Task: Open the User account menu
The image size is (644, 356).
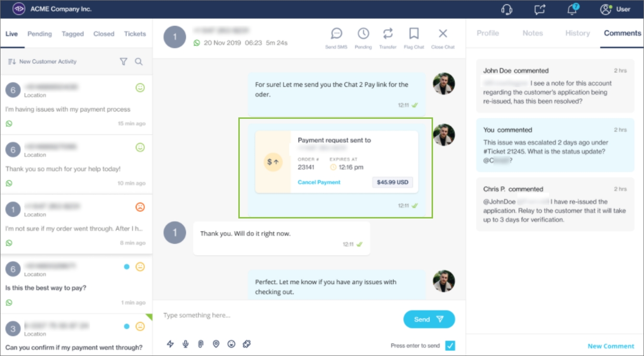Action: tap(616, 9)
